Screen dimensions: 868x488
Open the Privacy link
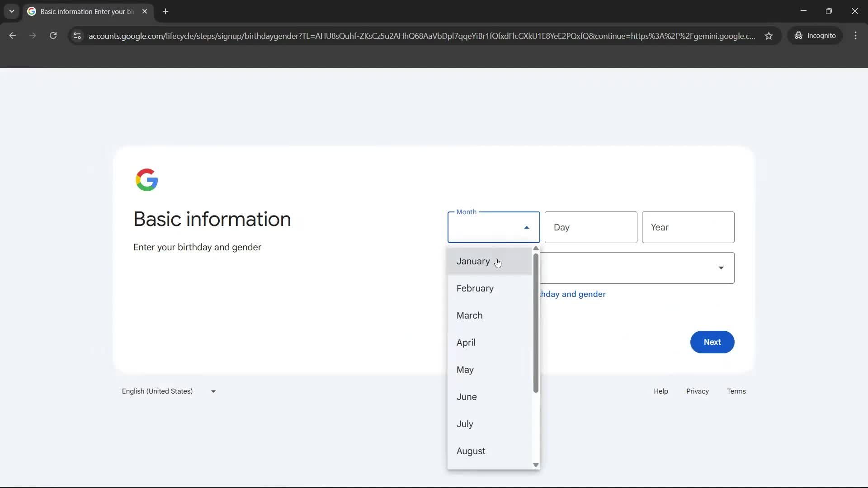[x=697, y=391]
